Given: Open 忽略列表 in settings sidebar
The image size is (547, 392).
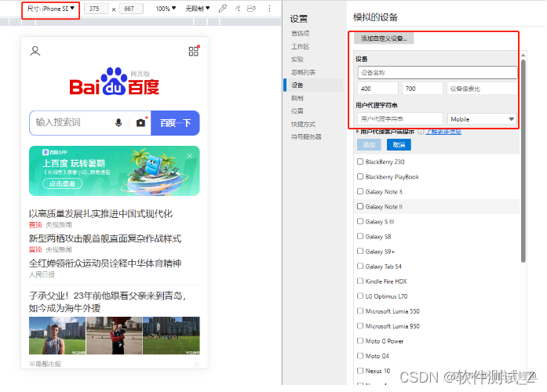Looking at the screenshot, I should [x=303, y=72].
